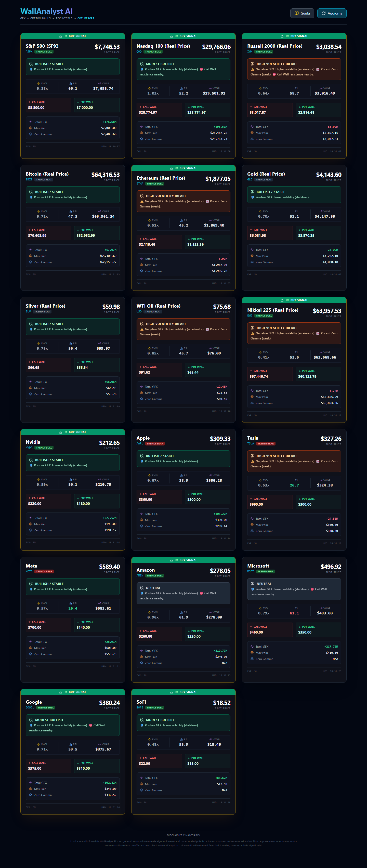Image resolution: width=367 pixels, height=868 pixels.
Task: Click the RVOL lightning icon in Google card
Action: (39, 744)
